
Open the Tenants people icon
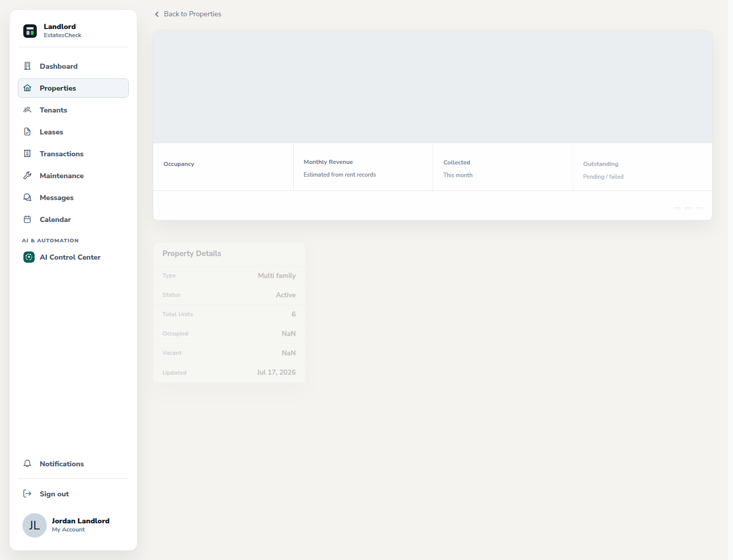click(x=27, y=110)
